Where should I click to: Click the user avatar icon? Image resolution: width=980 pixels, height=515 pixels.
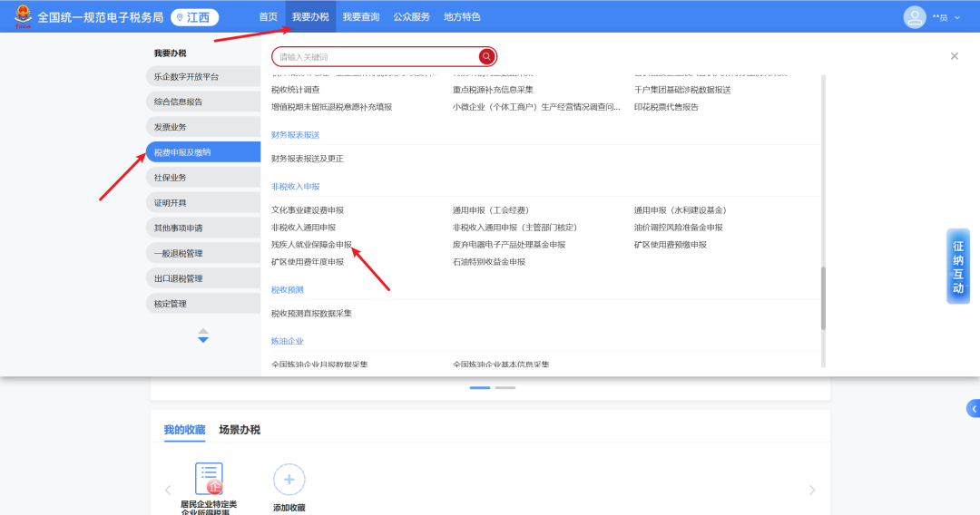pyautogui.click(x=915, y=17)
